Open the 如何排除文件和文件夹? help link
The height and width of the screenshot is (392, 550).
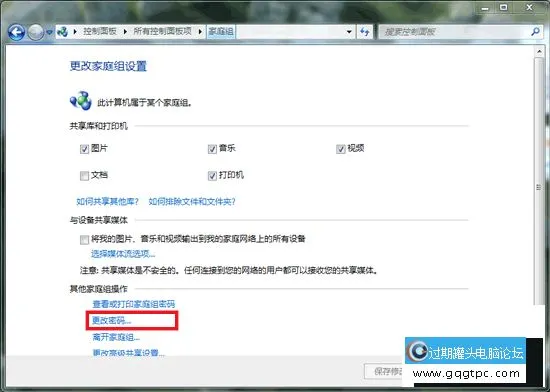(x=192, y=201)
